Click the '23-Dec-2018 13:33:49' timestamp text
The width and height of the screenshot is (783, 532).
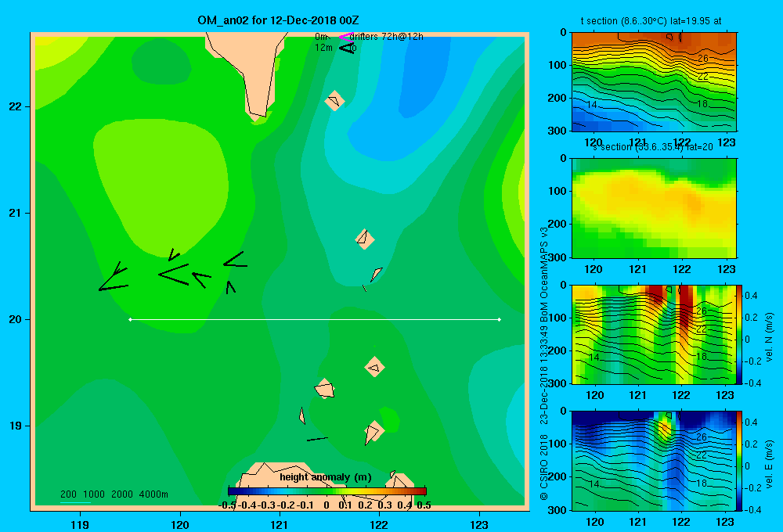click(x=544, y=374)
